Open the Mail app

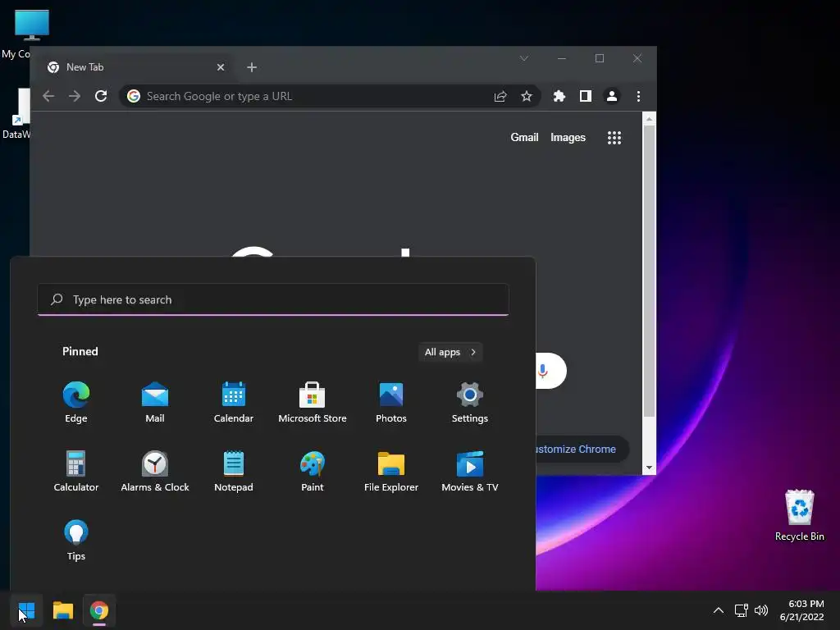click(155, 402)
